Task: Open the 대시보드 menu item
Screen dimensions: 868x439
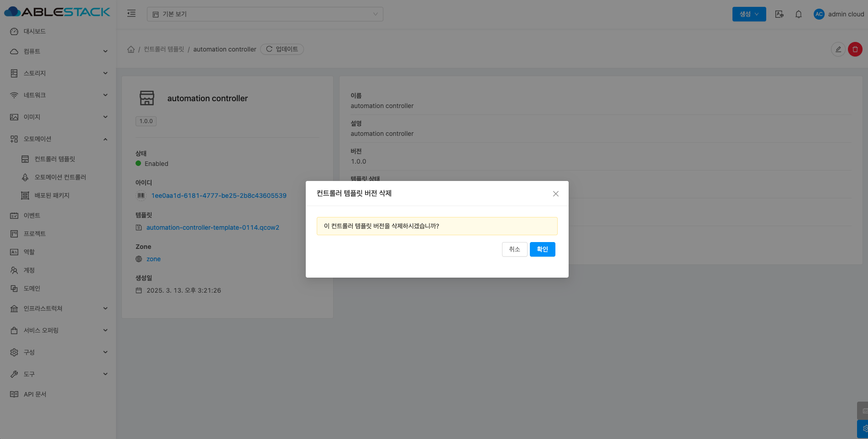Action: tap(58, 31)
